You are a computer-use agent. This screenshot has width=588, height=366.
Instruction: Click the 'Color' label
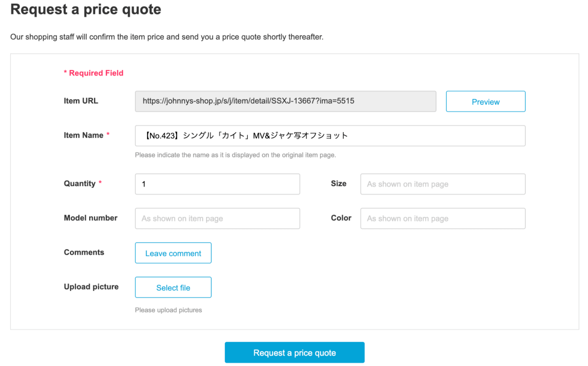pyautogui.click(x=341, y=218)
